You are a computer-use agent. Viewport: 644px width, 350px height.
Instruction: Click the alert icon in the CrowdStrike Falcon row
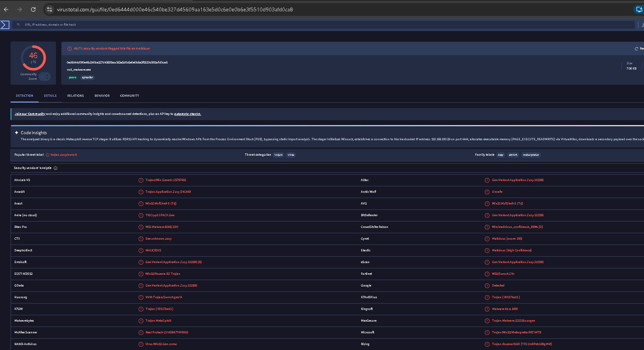(x=487, y=227)
